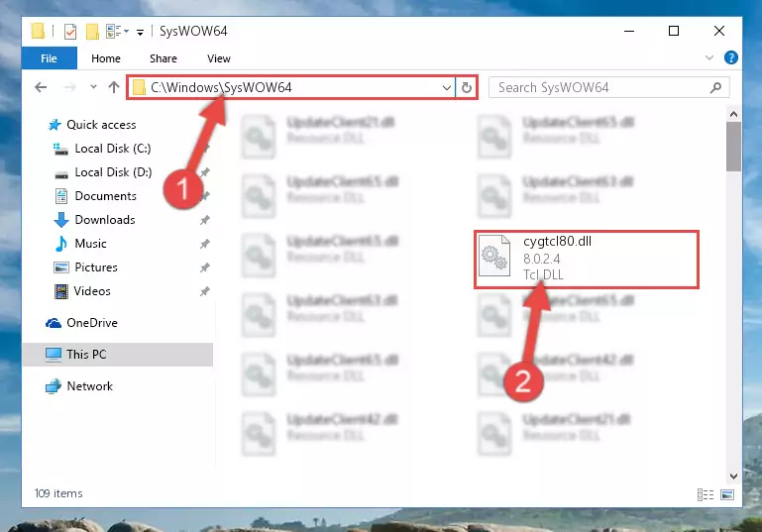Open Local Disk (C:) in sidebar
This screenshot has height=532, width=762.
click(x=113, y=149)
